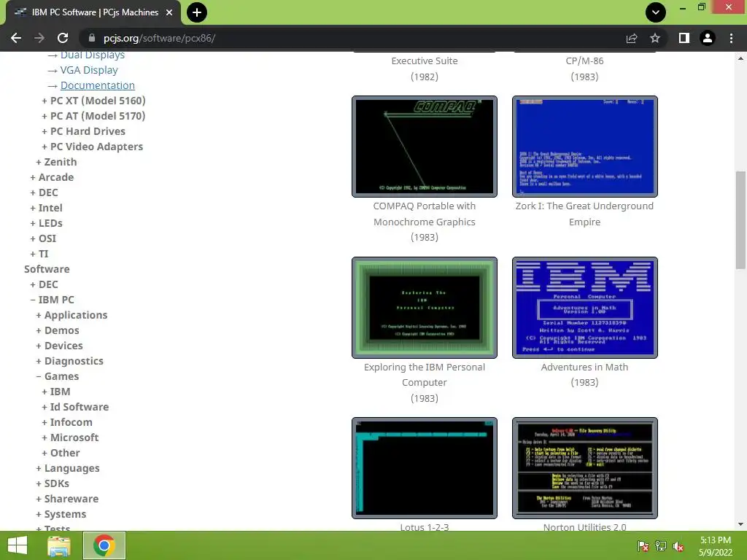747x560 pixels.
Task: Open the Norton Utilities 2.0 thumbnail
Action: [584, 468]
